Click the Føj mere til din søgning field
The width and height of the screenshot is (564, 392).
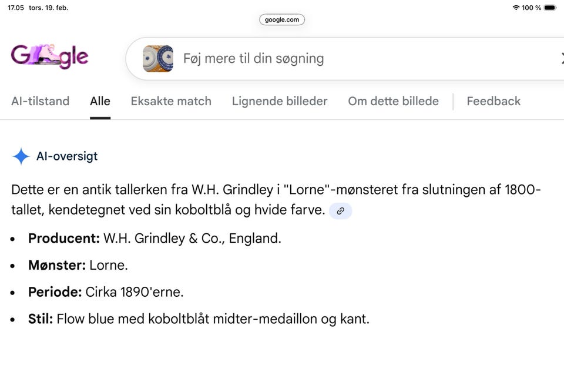(253, 58)
